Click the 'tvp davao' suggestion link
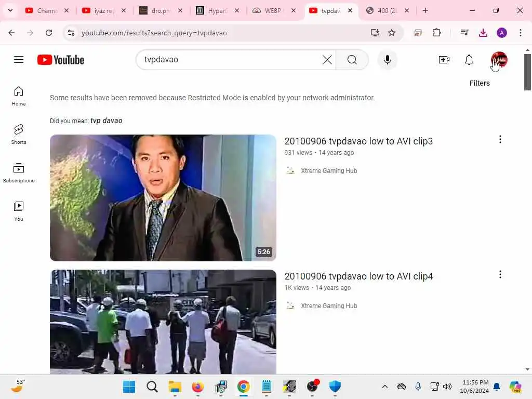 point(106,121)
